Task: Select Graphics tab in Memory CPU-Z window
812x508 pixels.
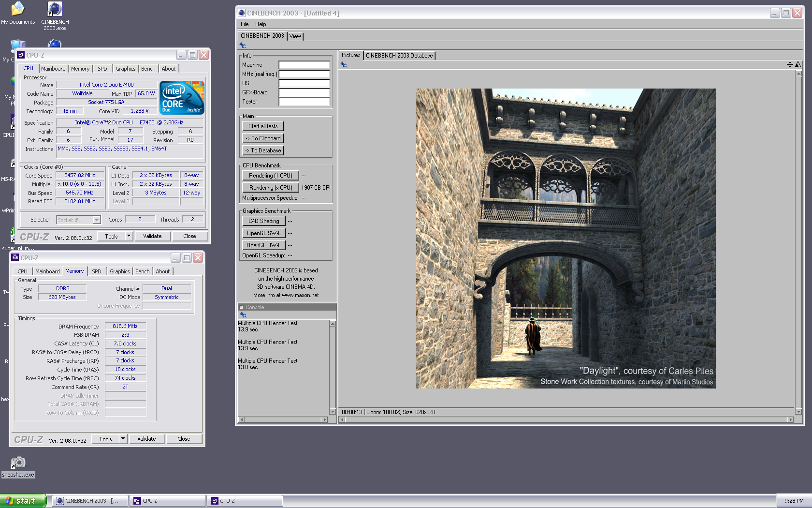Action: click(119, 271)
